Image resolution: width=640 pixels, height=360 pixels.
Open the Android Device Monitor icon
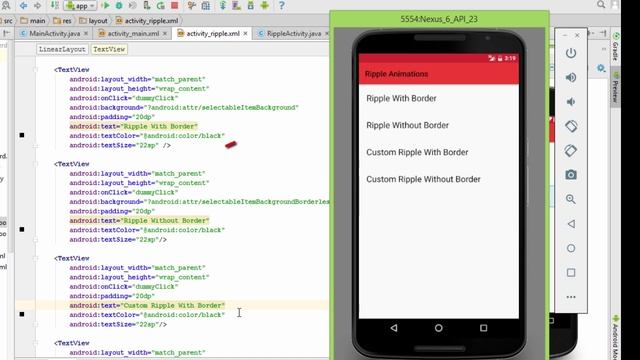click(x=264, y=5)
